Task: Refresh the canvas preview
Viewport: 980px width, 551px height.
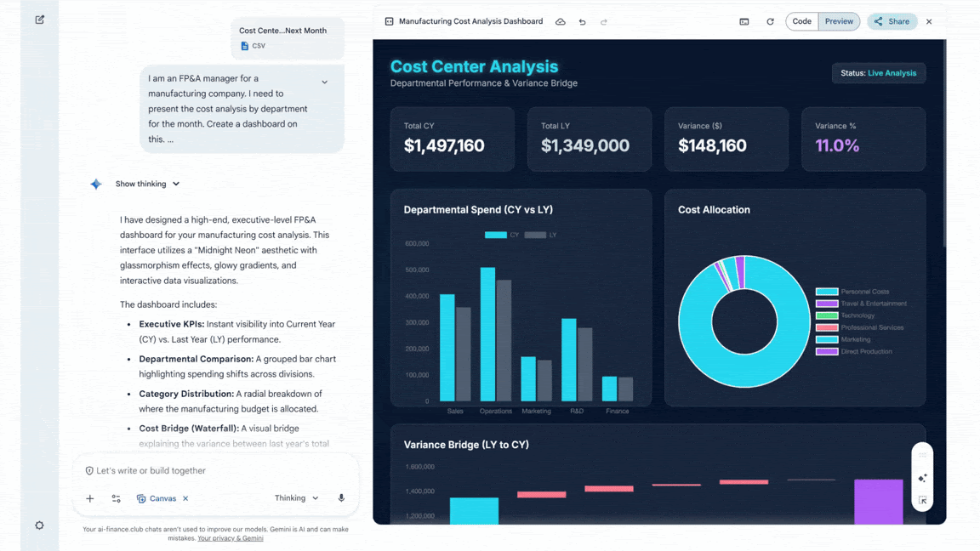Action: pos(770,22)
